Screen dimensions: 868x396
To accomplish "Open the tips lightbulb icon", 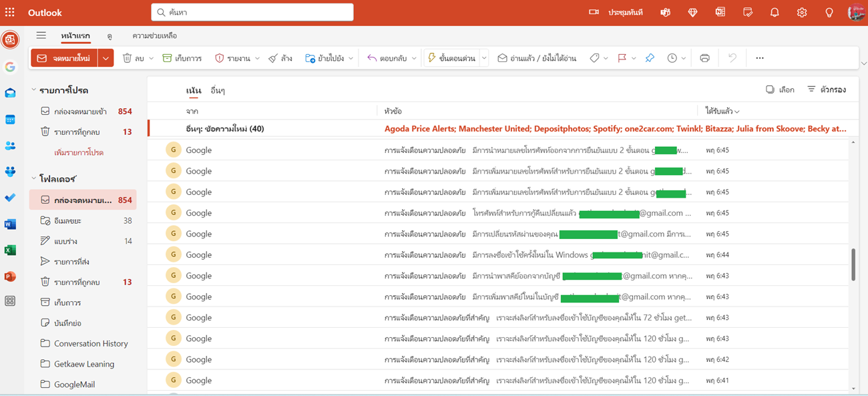I will click(x=829, y=13).
